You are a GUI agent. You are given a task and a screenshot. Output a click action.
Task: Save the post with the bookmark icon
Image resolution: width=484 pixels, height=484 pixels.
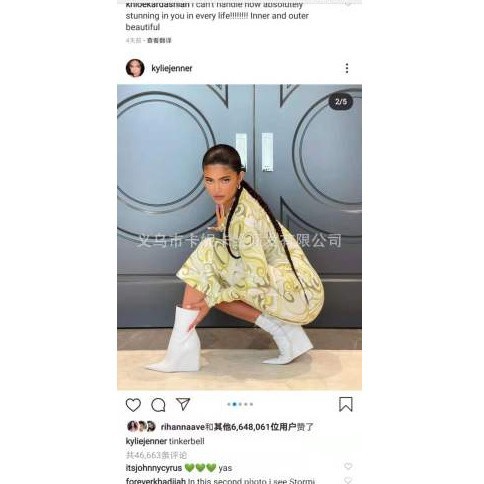[346, 404]
